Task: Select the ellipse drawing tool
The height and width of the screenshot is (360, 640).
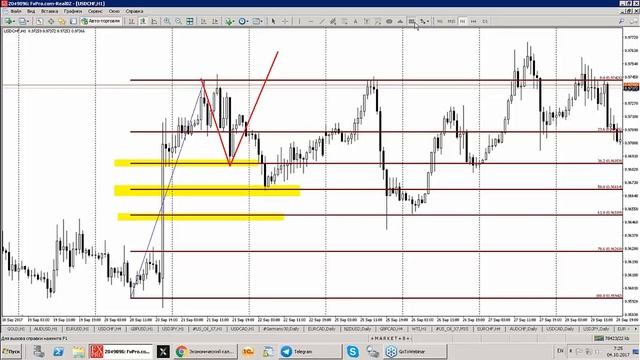Action: pos(389,21)
